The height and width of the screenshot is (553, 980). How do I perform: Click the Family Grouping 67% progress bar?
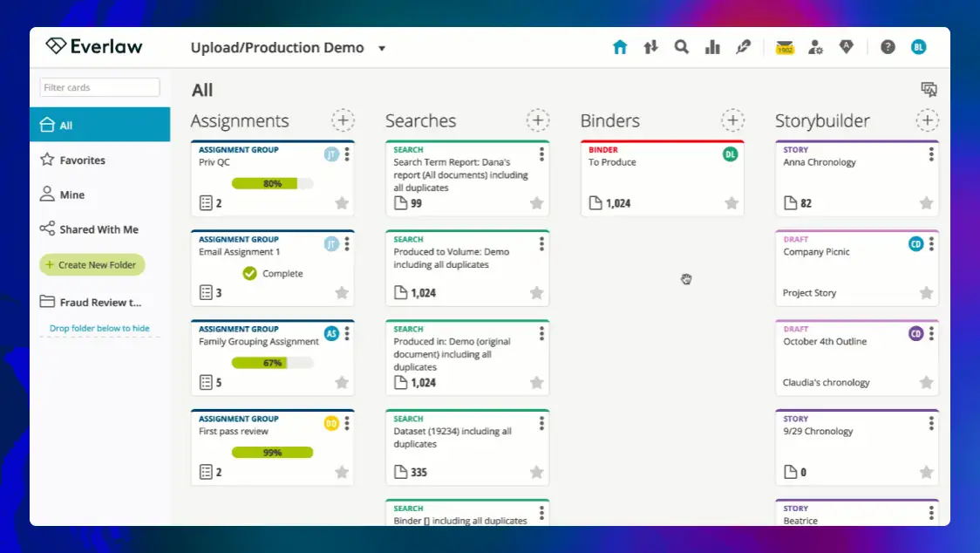[x=273, y=363]
